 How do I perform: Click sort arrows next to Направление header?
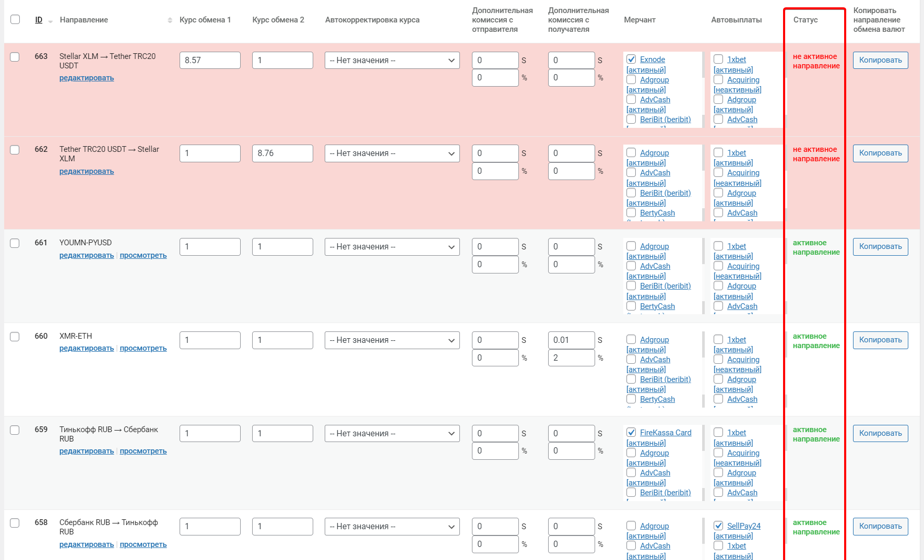click(x=170, y=20)
